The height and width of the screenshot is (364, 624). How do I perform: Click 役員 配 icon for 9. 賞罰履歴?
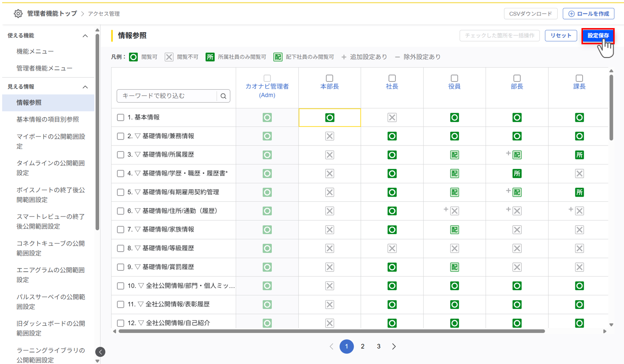pos(454,267)
